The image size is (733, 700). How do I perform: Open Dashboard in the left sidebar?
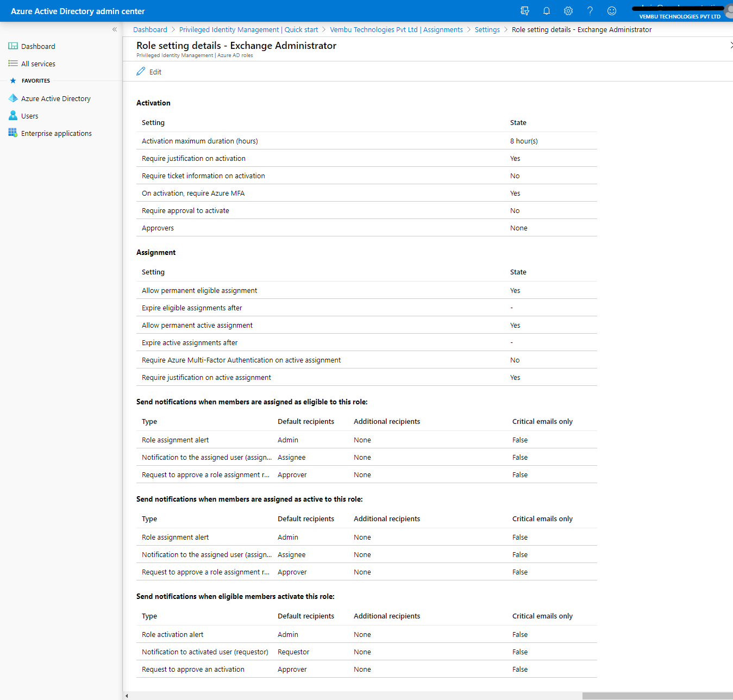coord(38,46)
